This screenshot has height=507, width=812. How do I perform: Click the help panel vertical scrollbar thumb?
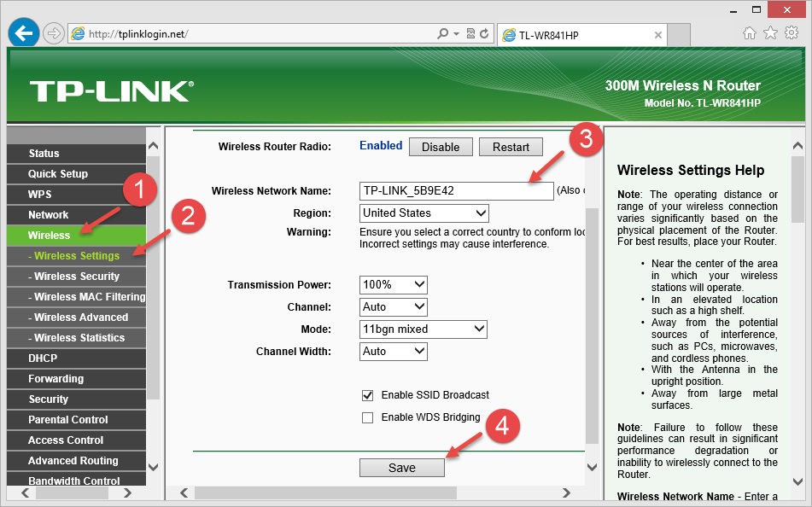click(798, 189)
